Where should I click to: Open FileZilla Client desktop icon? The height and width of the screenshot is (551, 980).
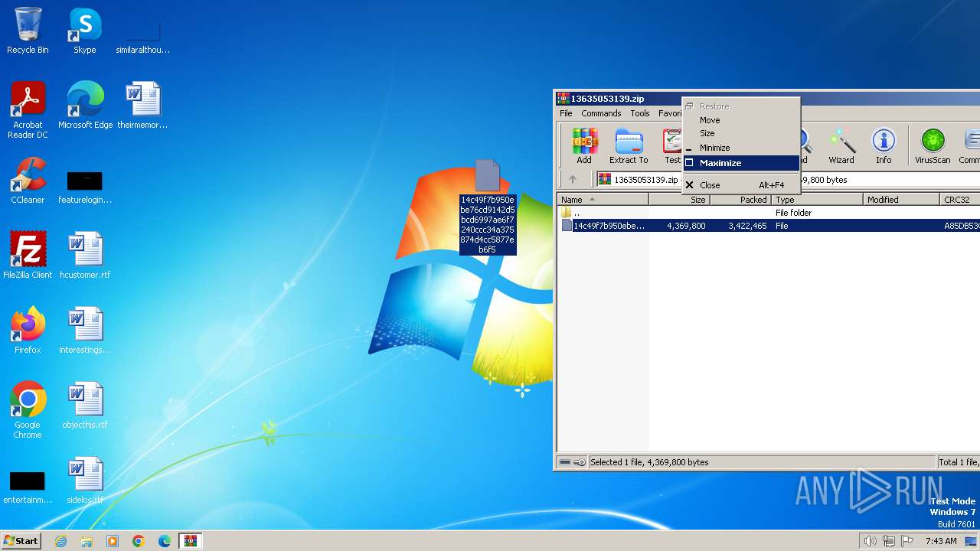(x=28, y=256)
